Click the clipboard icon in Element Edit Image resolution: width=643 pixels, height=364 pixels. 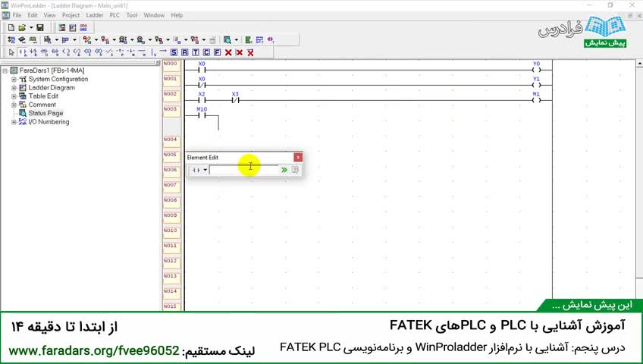(295, 170)
